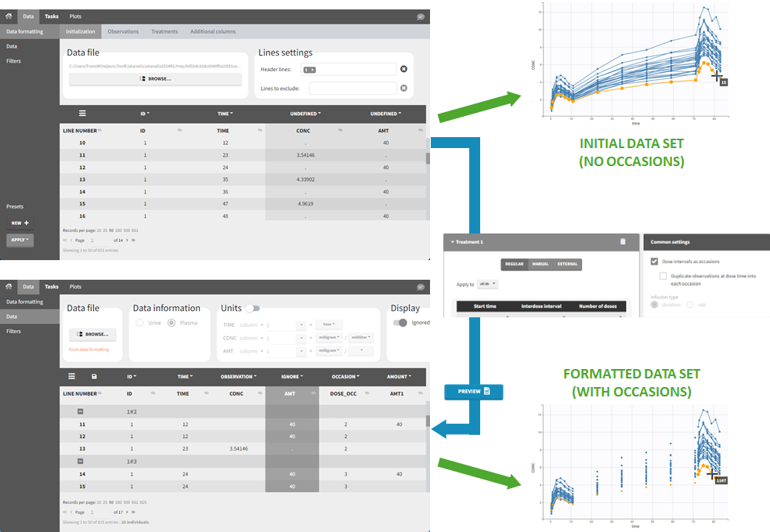Open the hamburger menu in the upper table header
This screenshot has width=770, height=532.
pyautogui.click(x=82, y=114)
